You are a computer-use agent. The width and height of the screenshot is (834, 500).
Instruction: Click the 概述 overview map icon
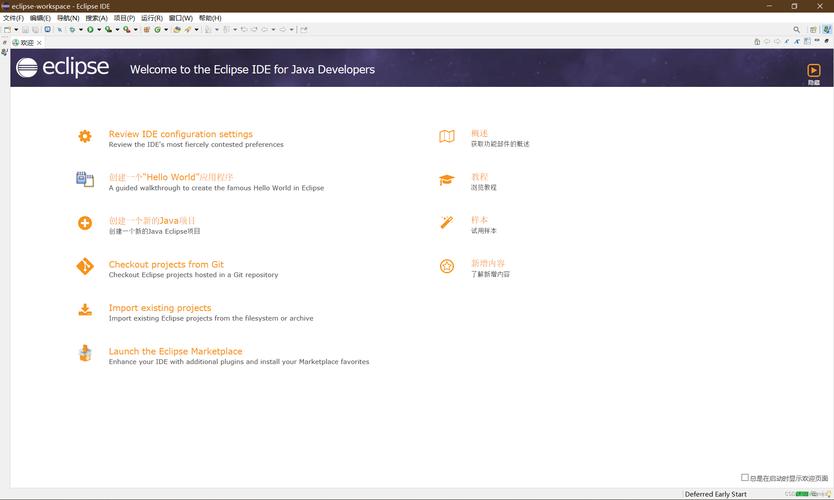[x=447, y=136]
